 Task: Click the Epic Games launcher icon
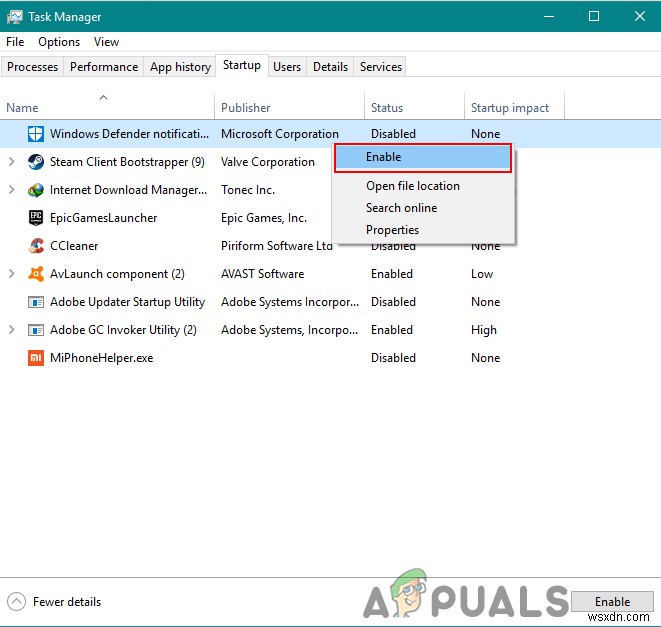[x=36, y=218]
